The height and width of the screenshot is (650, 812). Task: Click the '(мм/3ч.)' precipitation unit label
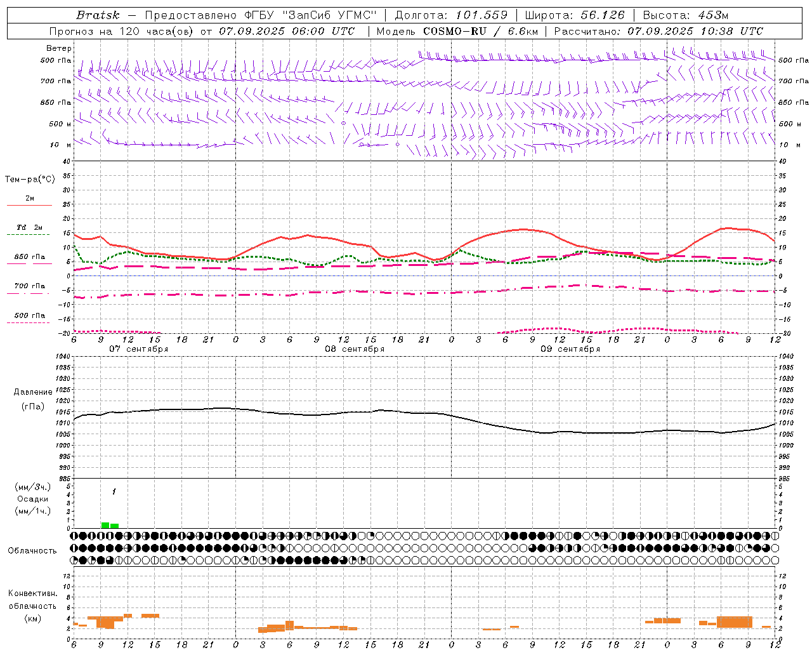pos(33,487)
